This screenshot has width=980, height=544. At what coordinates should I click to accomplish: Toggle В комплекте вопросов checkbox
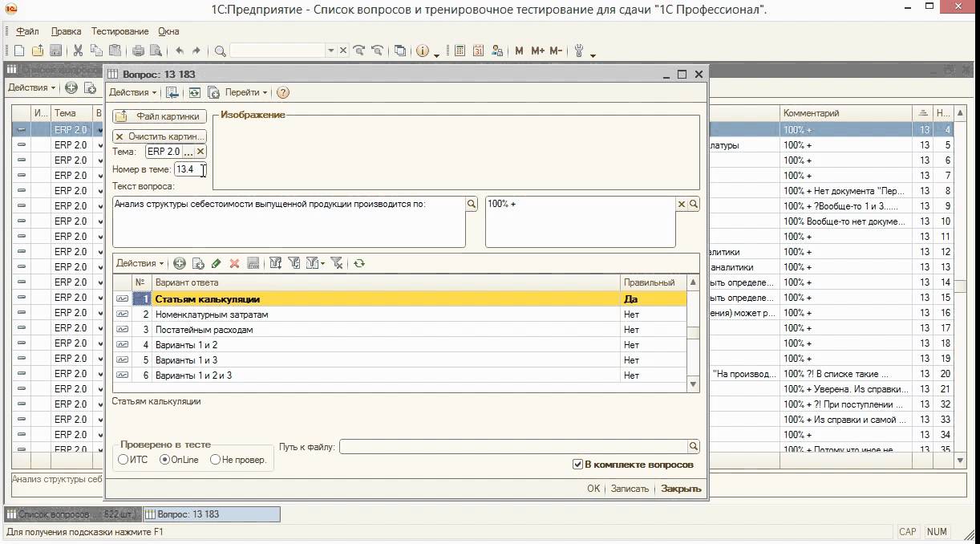tap(577, 465)
